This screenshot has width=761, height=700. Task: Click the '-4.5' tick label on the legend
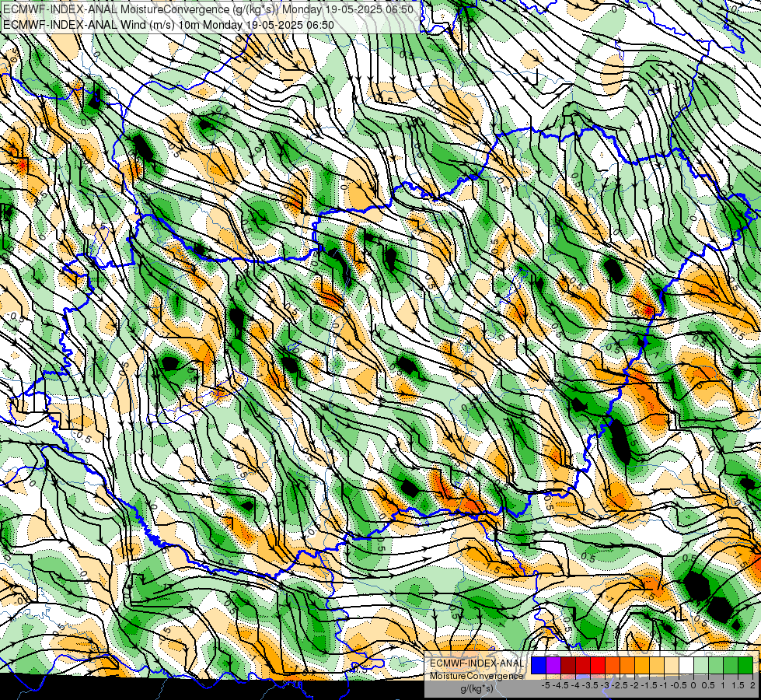tap(560, 685)
